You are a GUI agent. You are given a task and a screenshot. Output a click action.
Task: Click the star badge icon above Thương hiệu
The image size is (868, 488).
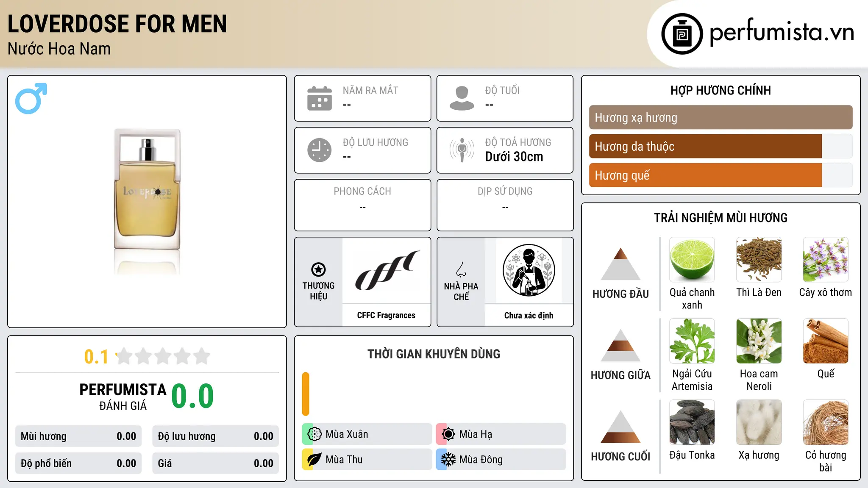tap(318, 269)
